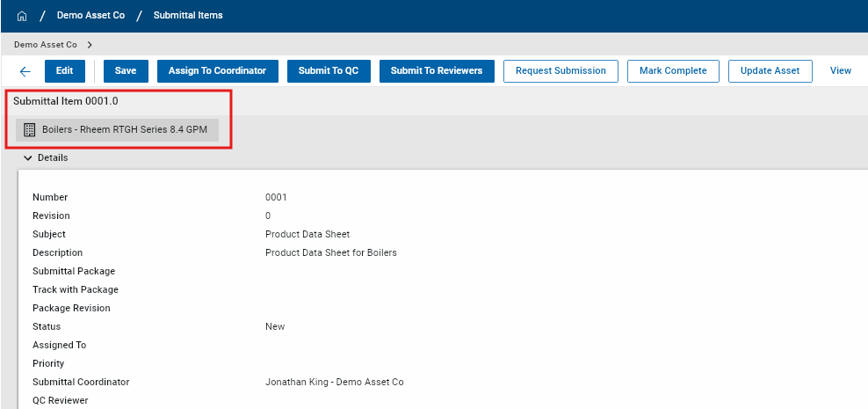The width and height of the screenshot is (868, 409).
Task: Click Request Submission button
Action: tap(561, 71)
